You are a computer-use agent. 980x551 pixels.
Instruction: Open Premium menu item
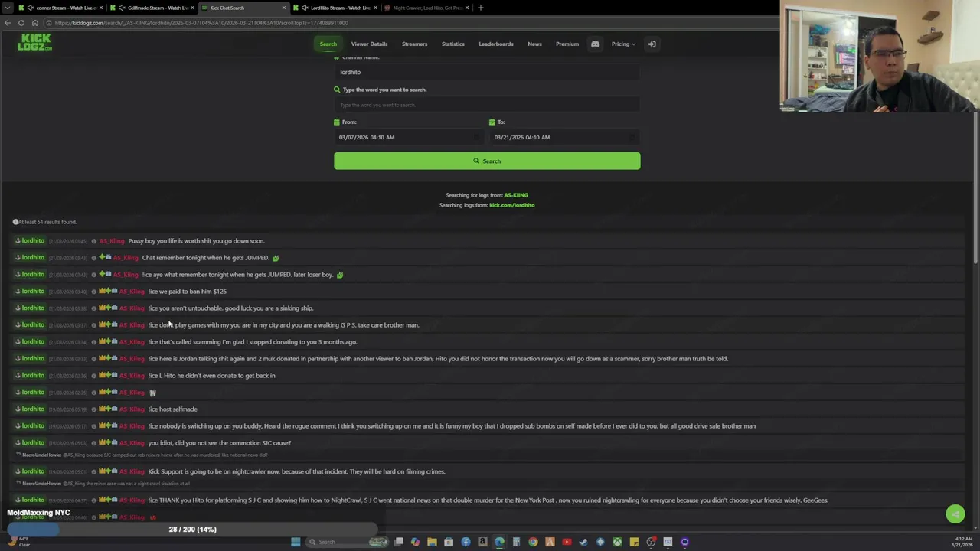click(x=567, y=44)
